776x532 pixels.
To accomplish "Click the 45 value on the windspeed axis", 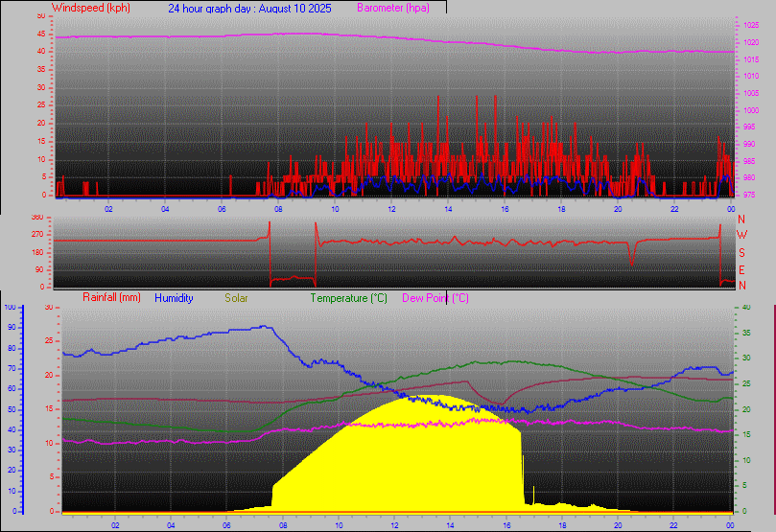I will [x=41, y=35].
